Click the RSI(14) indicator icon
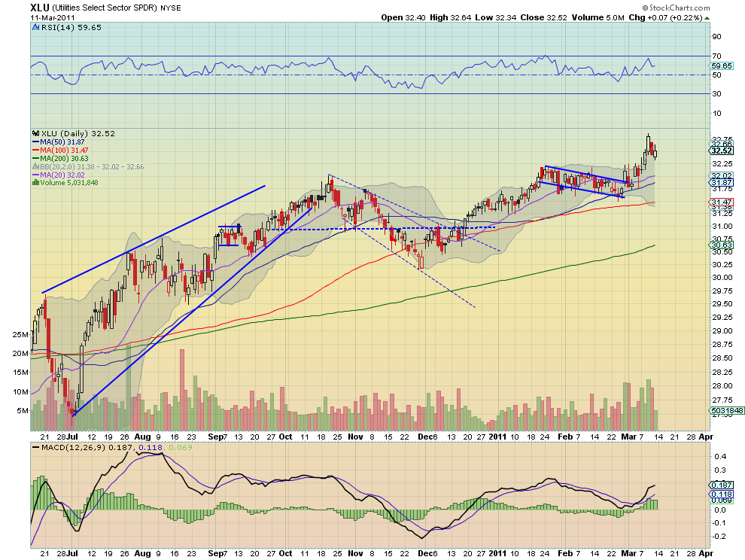The width and height of the screenshot is (745, 560). tap(35, 28)
